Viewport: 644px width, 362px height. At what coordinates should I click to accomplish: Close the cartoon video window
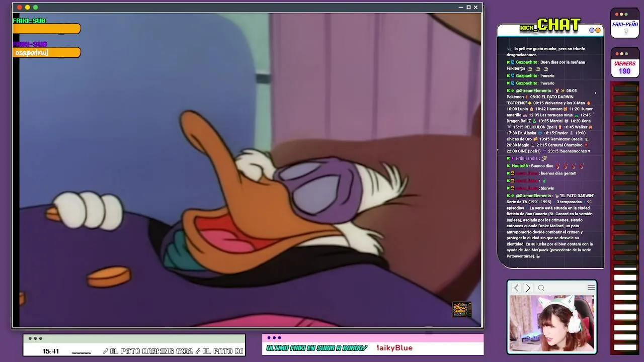click(475, 8)
